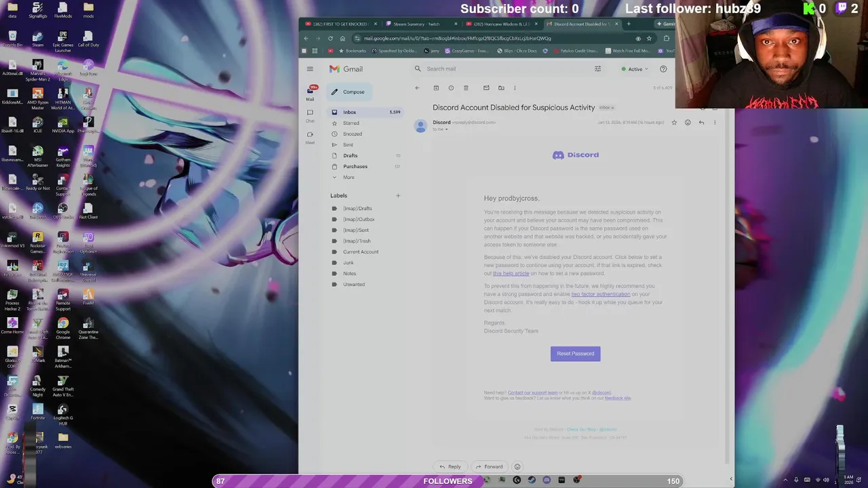
Task: Mark email as unread icon
Action: pos(486,87)
